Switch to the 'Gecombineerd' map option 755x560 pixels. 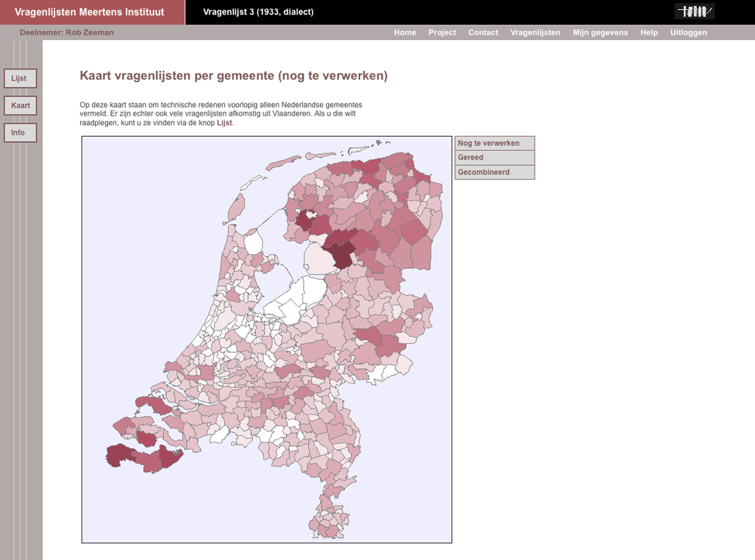point(495,172)
